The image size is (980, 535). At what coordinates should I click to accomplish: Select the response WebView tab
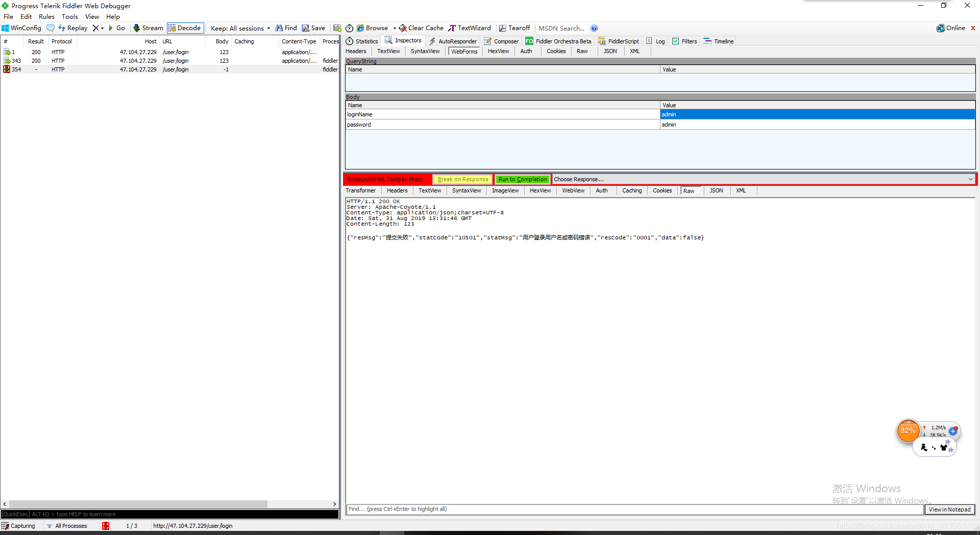coord(573,190)
